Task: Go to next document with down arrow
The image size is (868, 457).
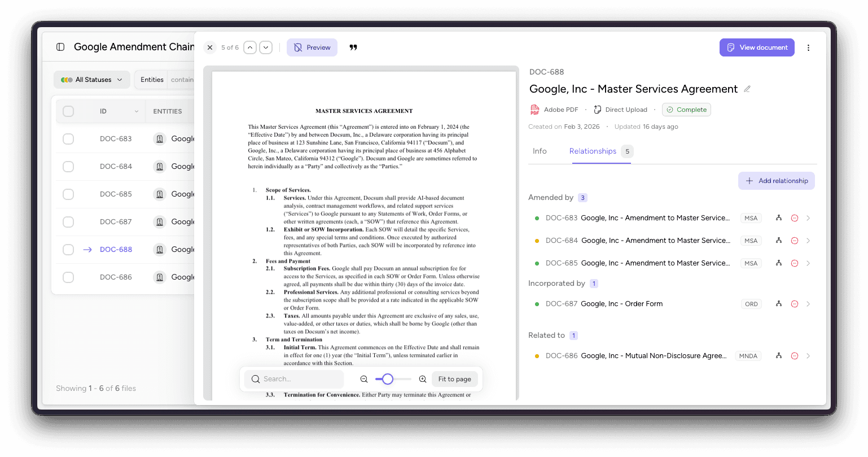Action: [266, 47]
